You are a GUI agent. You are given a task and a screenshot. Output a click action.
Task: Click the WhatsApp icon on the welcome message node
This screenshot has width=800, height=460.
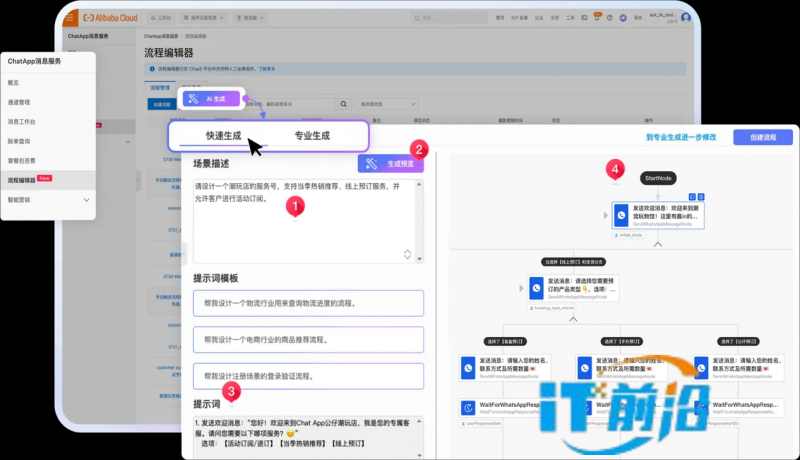click(x=622, y=214)
